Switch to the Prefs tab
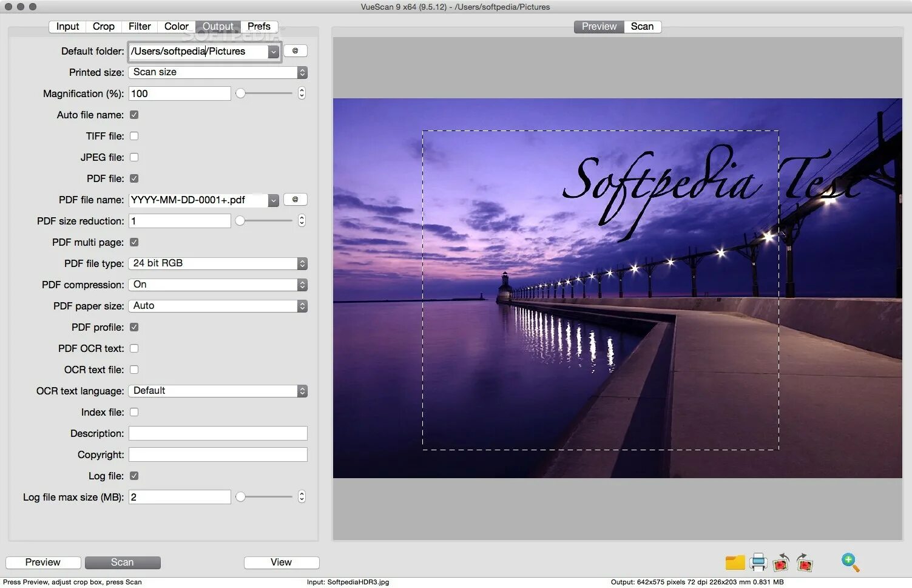 point(259,27)
